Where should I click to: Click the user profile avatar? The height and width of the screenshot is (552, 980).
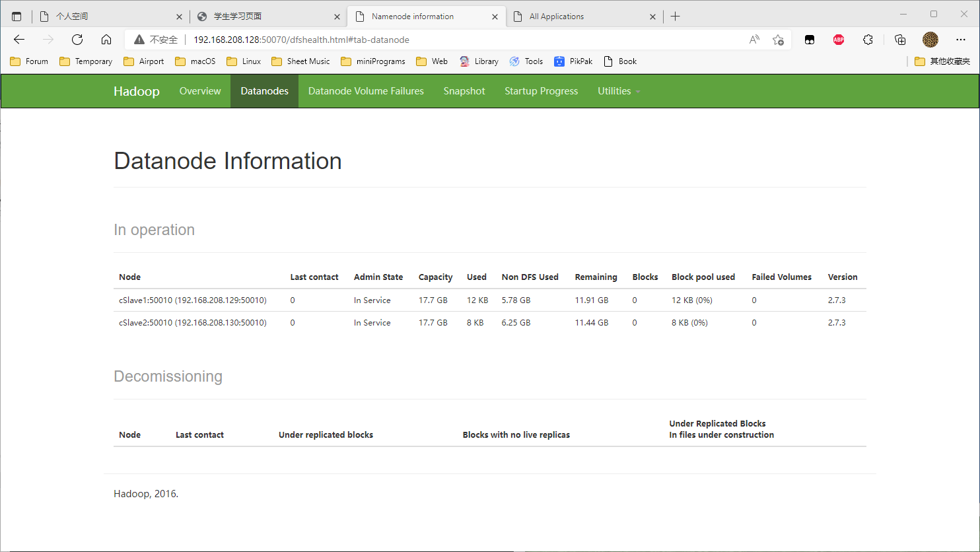pos(930,40)
